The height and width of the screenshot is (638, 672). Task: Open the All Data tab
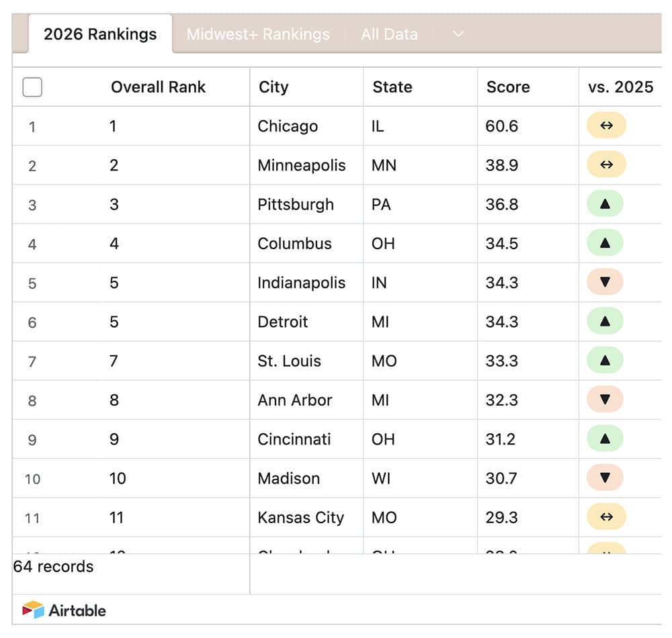(389, 34)
